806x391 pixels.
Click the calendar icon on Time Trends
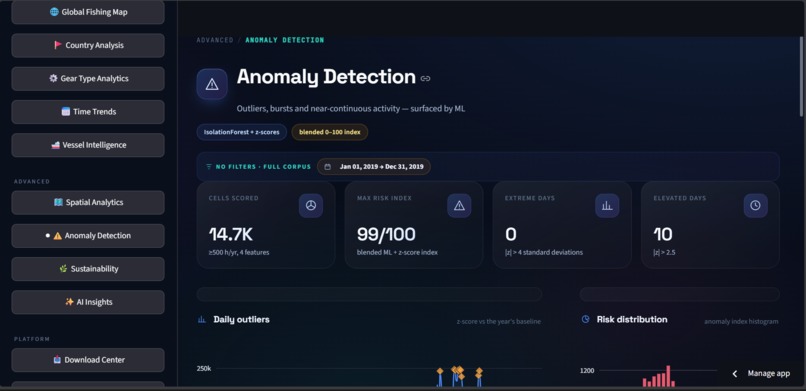[65, 111]
